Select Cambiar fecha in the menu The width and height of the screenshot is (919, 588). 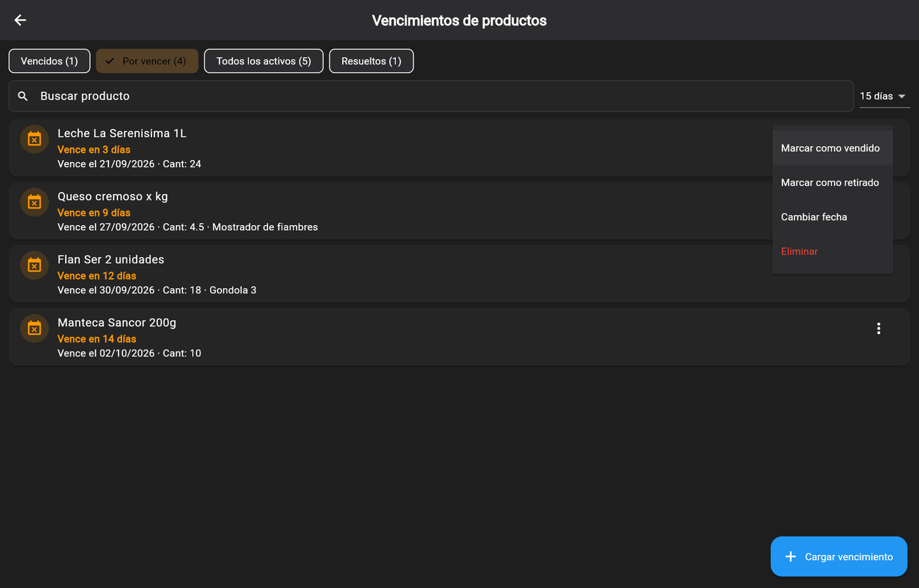click(832, 217)
